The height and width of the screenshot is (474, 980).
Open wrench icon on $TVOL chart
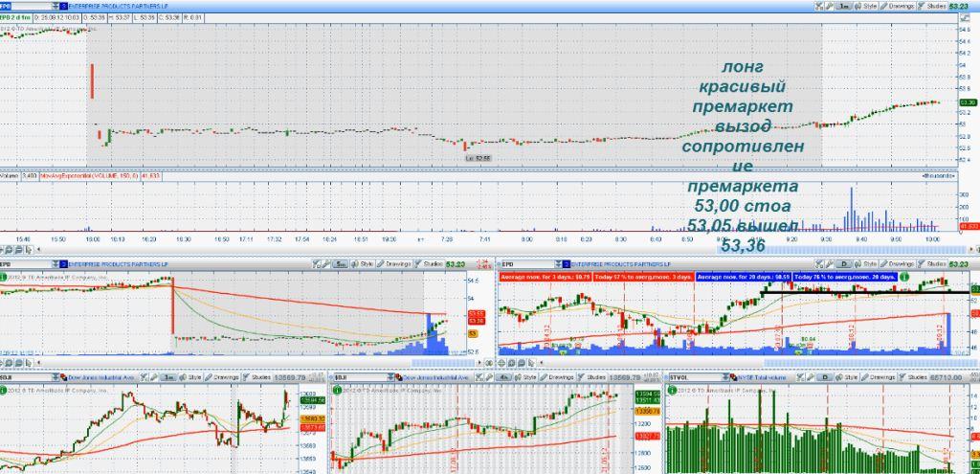(x=809, y=377)
